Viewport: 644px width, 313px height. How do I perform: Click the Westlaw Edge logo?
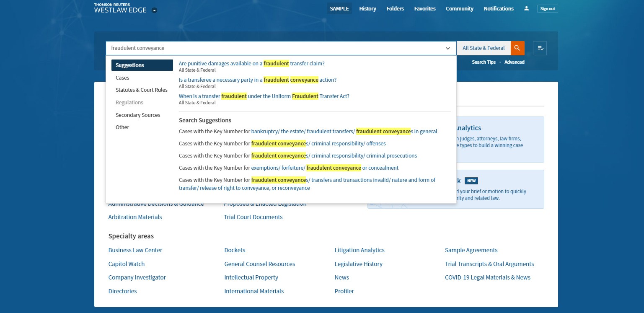(120, 8)
